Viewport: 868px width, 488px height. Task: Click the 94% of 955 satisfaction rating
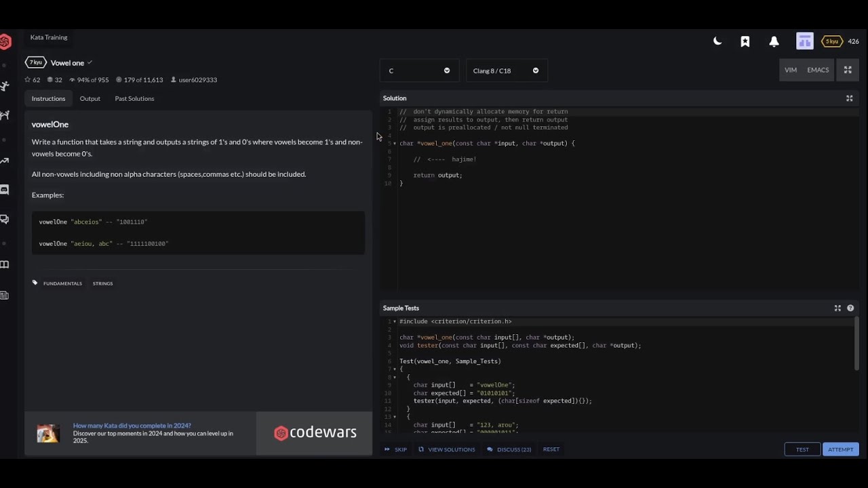coord(89,80)
